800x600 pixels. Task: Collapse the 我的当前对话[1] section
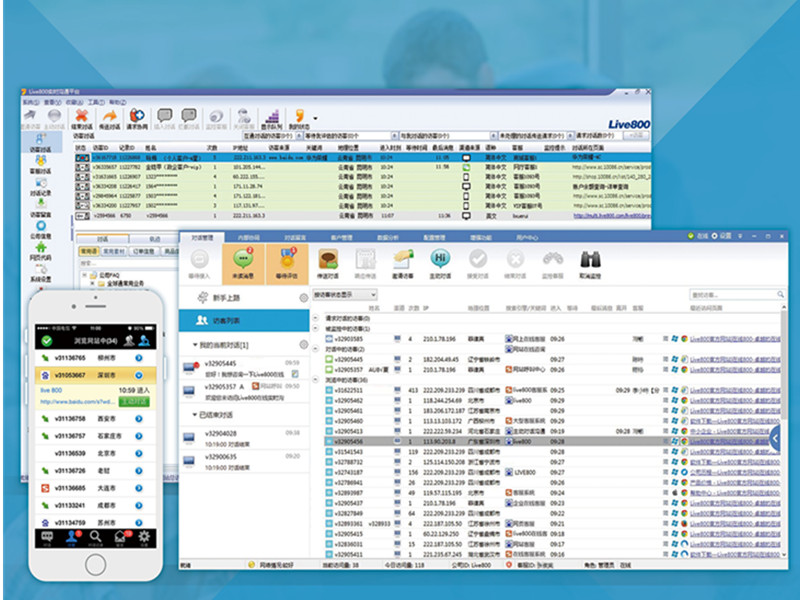click(x=195, y=345)
